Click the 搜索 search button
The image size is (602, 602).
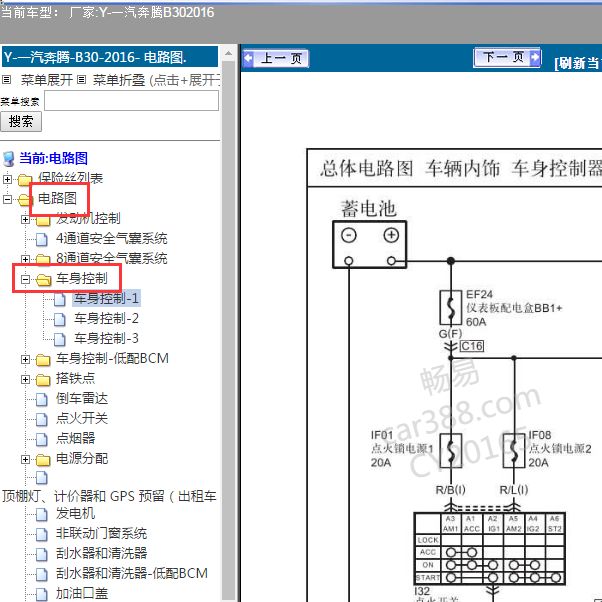21,122
